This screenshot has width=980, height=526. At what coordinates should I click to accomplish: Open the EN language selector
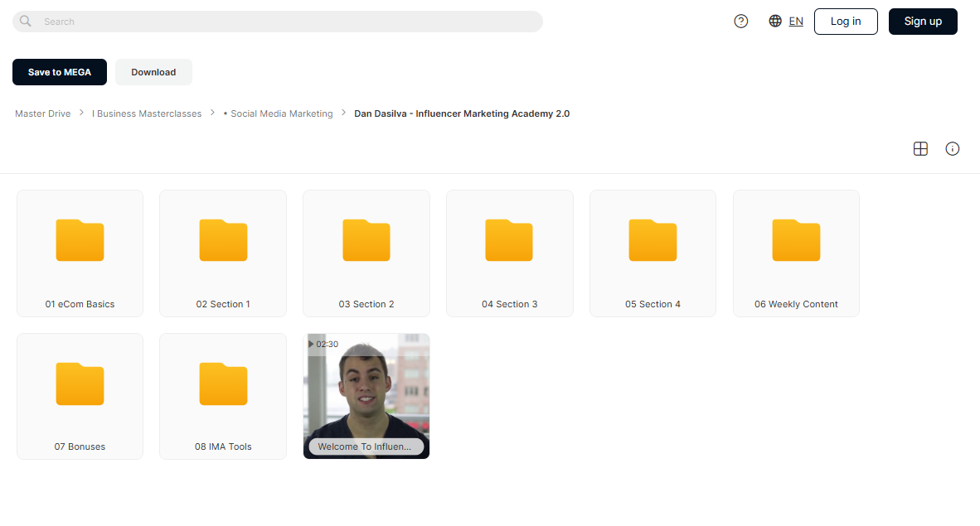[796, 22]
